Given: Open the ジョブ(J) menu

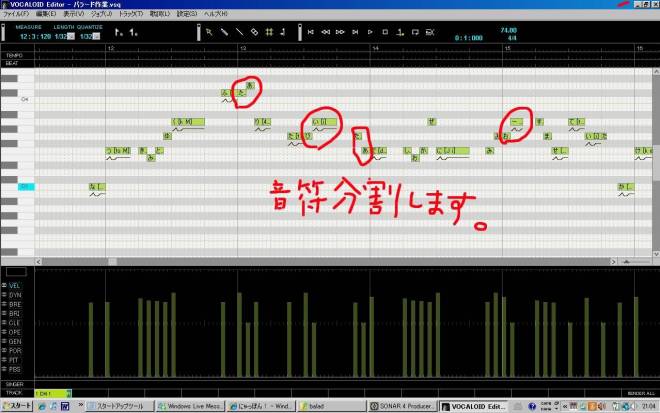Looking at the screenshot, I should point(101,14).
